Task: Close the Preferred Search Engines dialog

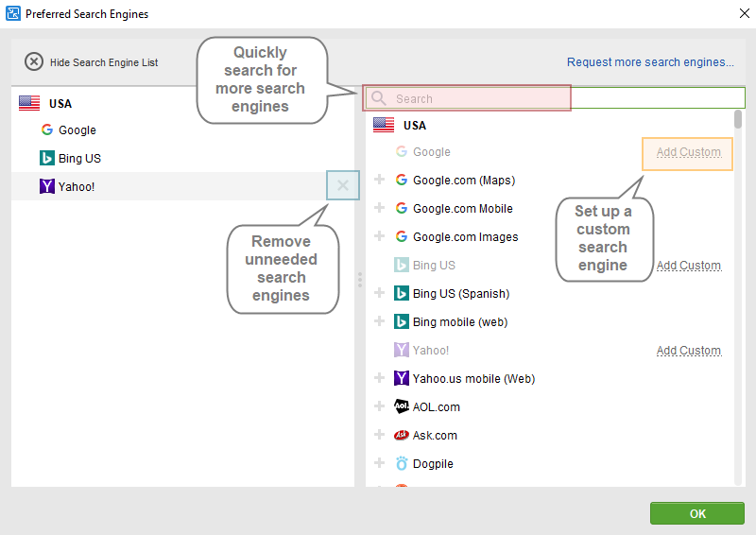Action: point(745,13)
